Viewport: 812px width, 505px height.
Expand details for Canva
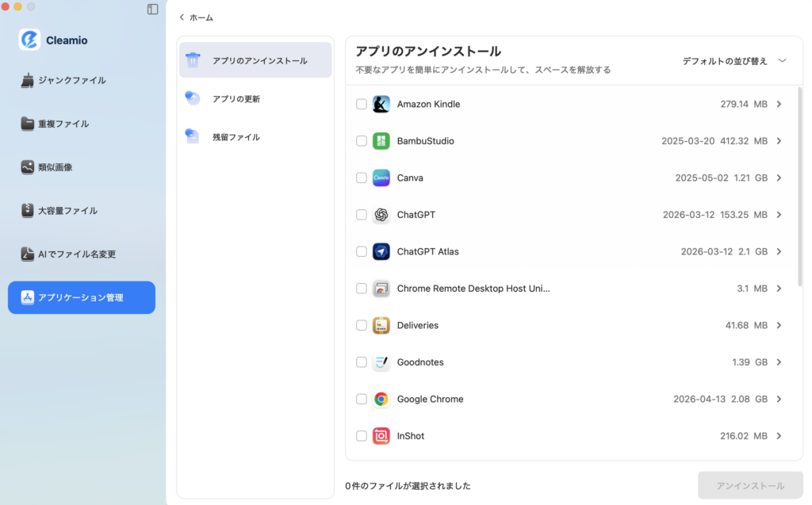pos(778,178)
